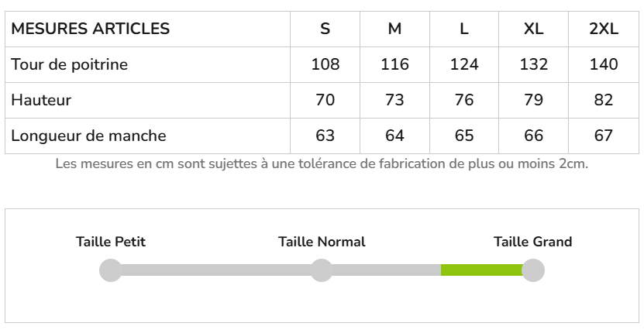This screenshot has width=644, height=330.
Task: Select the XL size column header
Action: point(533,29)
